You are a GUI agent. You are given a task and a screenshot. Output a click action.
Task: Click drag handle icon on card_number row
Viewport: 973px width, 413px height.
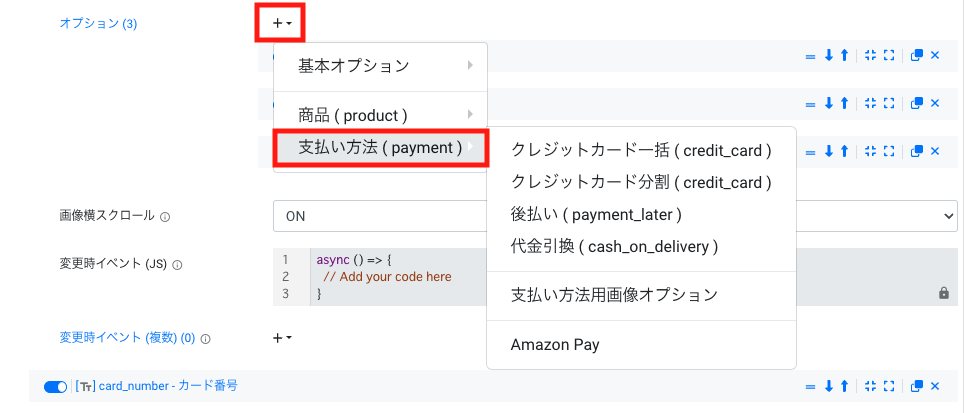click(809, 386)
